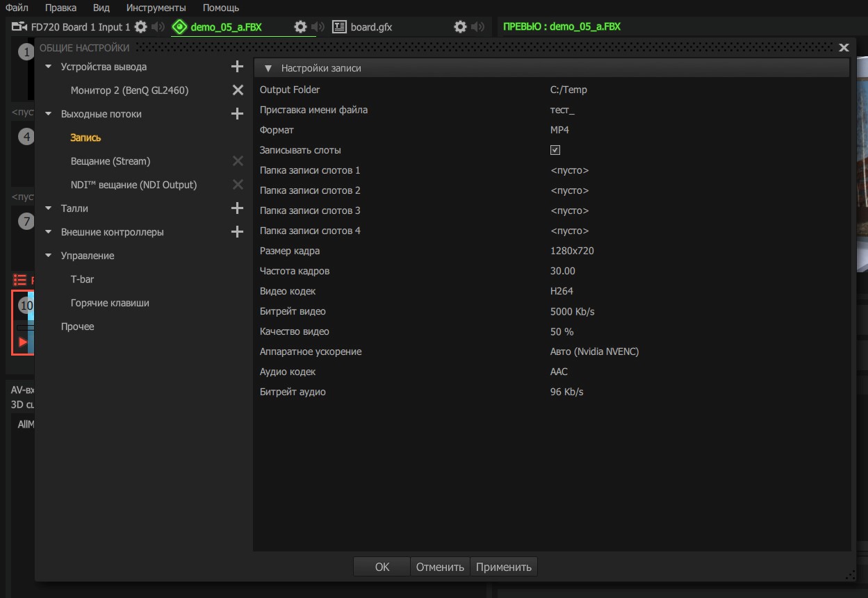This screenshot has height=598, width=868.
Task: Open settings gear for FD720 Board 1 Input 1
Action: tap(140, 27)
